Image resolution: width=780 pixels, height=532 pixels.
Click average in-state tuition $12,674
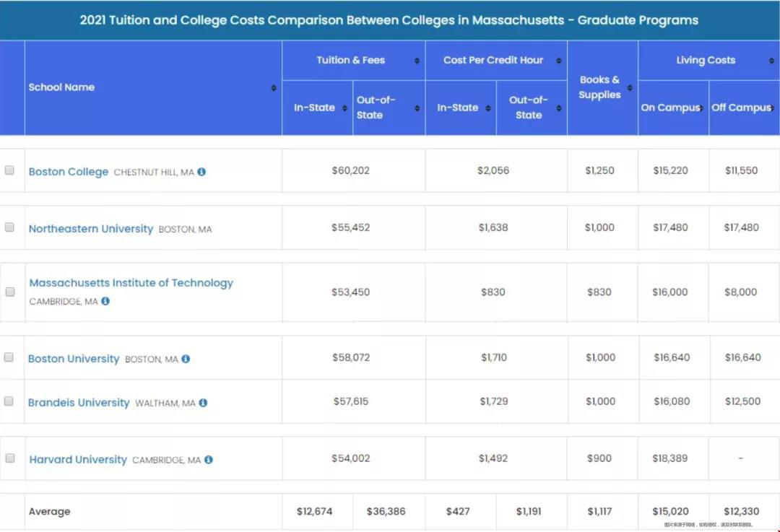[x=314, y=512]
